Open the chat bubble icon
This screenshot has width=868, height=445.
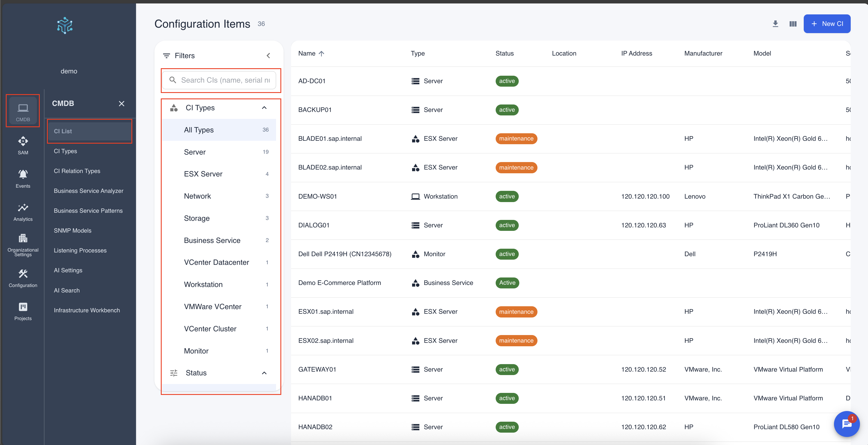tap(846, 424)
